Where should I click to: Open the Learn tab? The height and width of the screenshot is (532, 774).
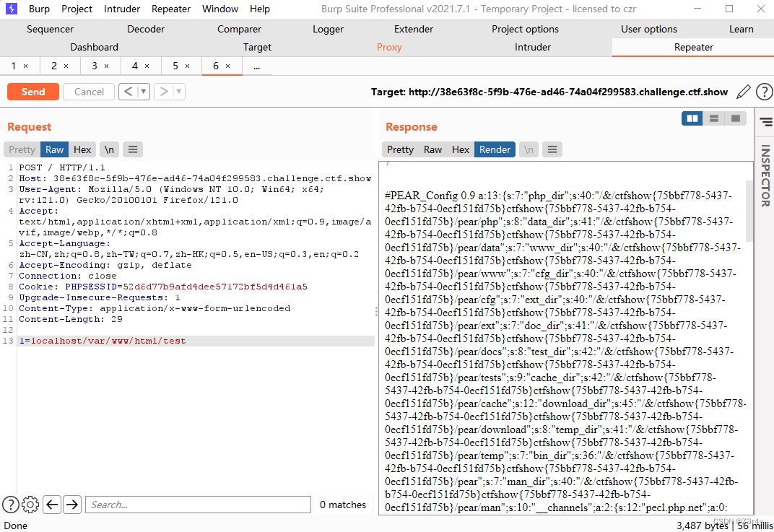tap(741, 29)
